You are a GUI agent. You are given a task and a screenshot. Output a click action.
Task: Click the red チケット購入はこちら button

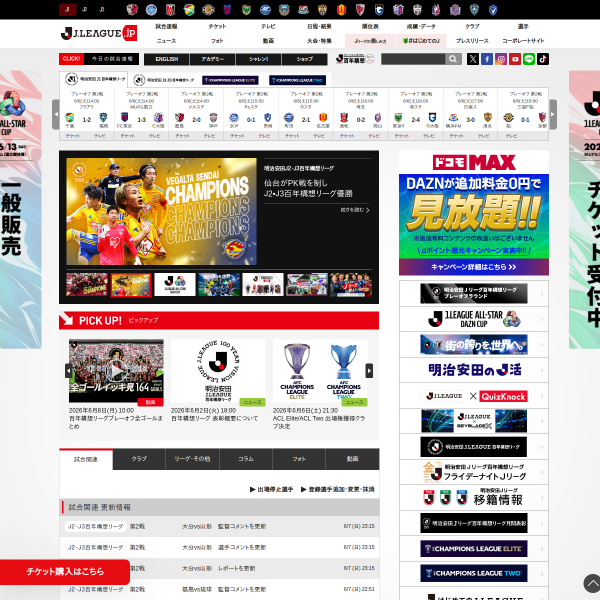pos(65,572)
